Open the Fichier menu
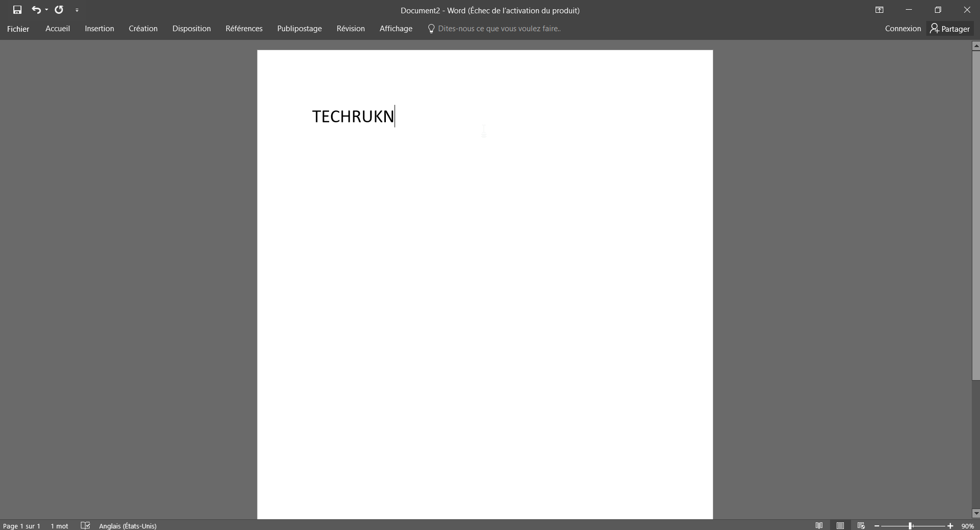Screen dimensions: 980x530 [x=18, y=29]
